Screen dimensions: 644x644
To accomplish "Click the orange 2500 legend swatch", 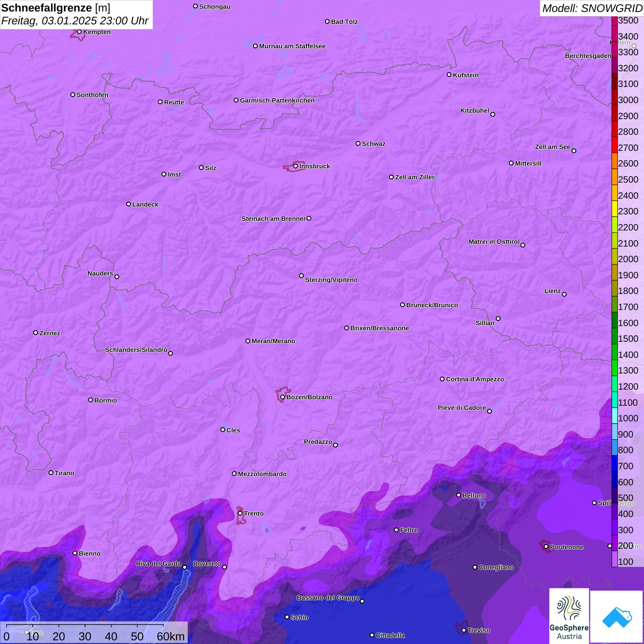I will (x=615, y=177).
